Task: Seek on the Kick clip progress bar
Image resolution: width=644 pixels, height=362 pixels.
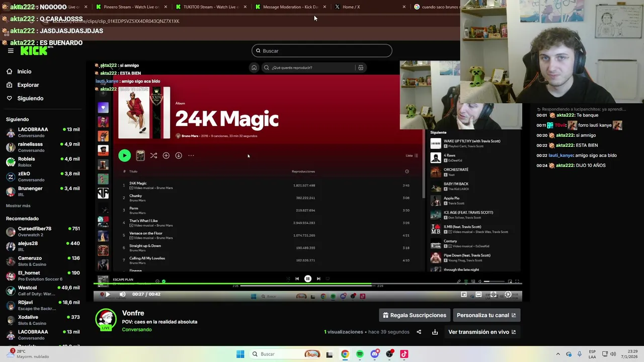Action: click(x=307, y=284)
